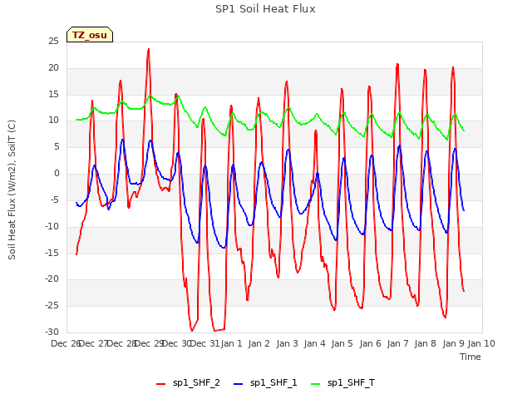
Task: Click the Jan 3 x-axis tick label
Action: point(287,343)
